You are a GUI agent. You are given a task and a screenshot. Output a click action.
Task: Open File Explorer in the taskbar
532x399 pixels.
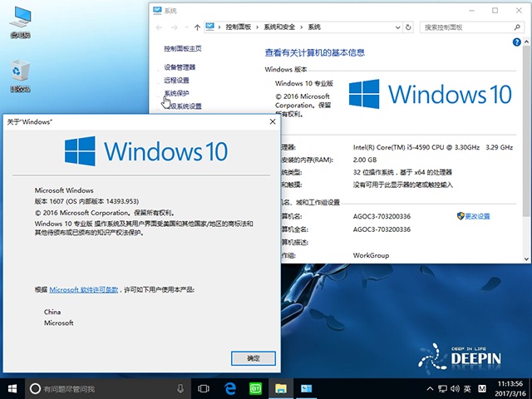(x=281, y=388)
